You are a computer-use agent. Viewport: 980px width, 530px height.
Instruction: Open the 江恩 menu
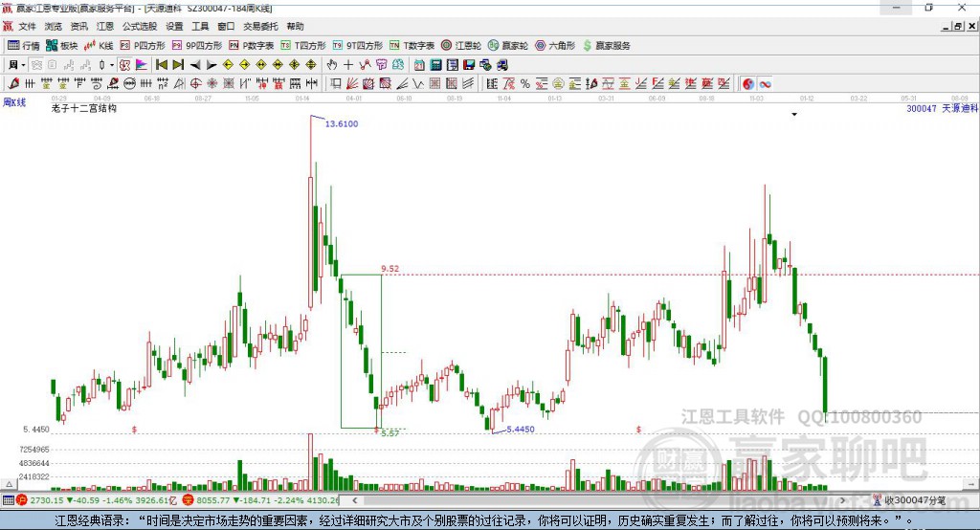[105, 26]
